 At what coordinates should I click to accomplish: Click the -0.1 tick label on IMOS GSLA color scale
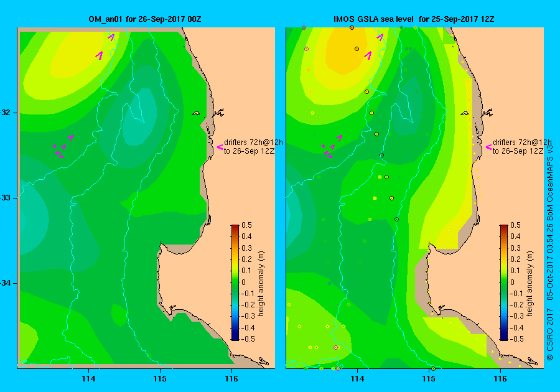click(517, 294)
